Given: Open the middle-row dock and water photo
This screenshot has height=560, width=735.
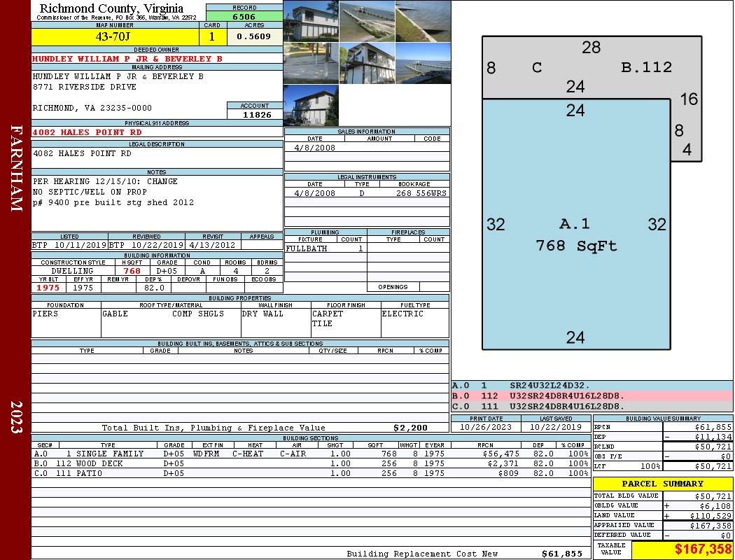Looking at the screenshot, I should tap(423, 63).
